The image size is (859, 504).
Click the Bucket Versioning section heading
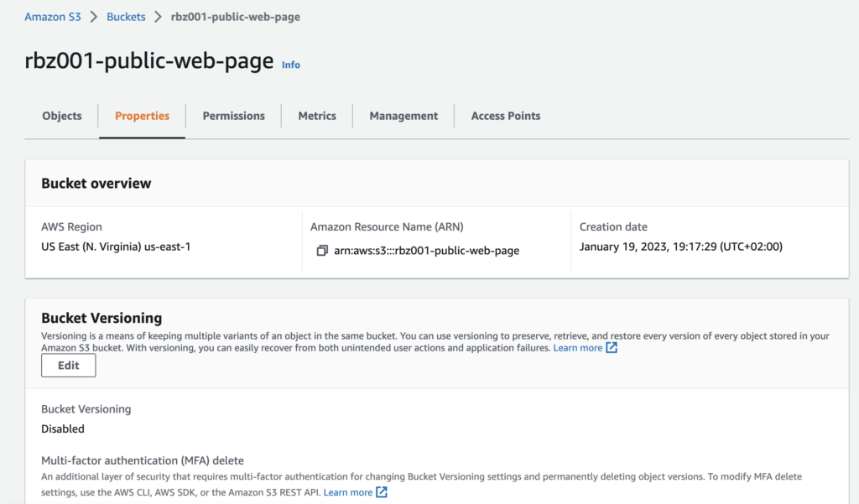pos(102,319)
